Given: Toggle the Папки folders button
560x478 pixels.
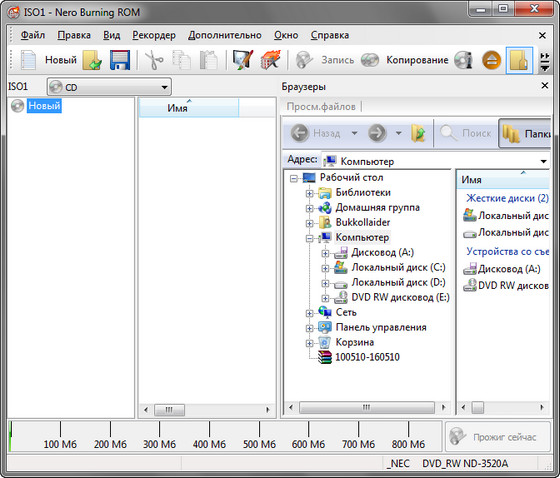Looking at the screenshot, I should (x=525, y=133).
